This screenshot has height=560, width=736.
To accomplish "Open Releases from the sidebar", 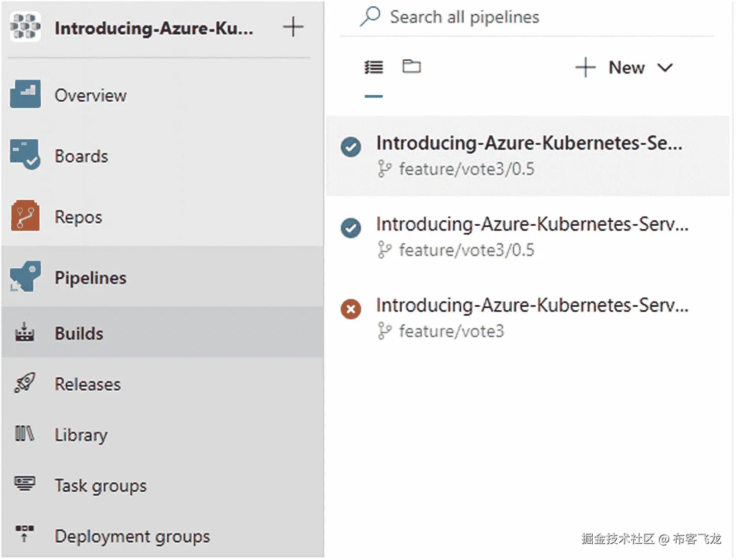I will pyautogui.click(x=87, y=384).
